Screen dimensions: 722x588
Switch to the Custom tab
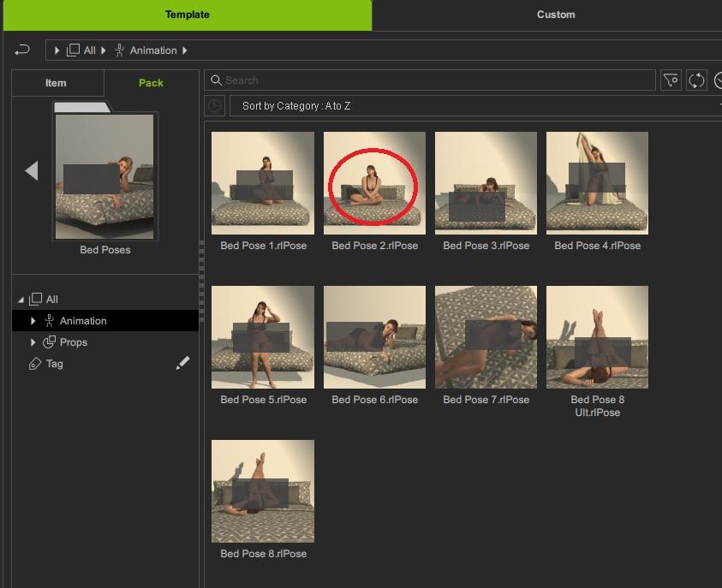(555, 15)
